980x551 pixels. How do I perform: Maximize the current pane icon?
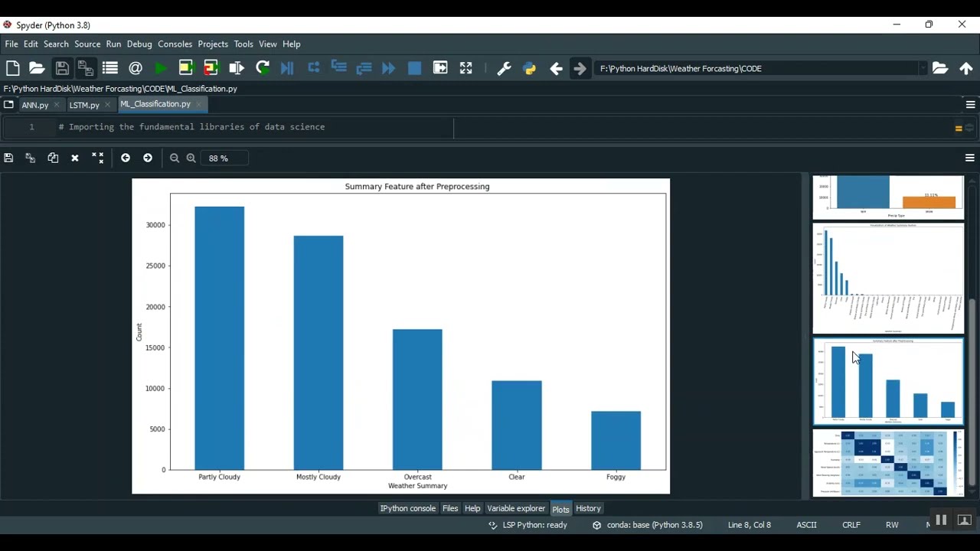pyautogui.click(x=465, y=68)
